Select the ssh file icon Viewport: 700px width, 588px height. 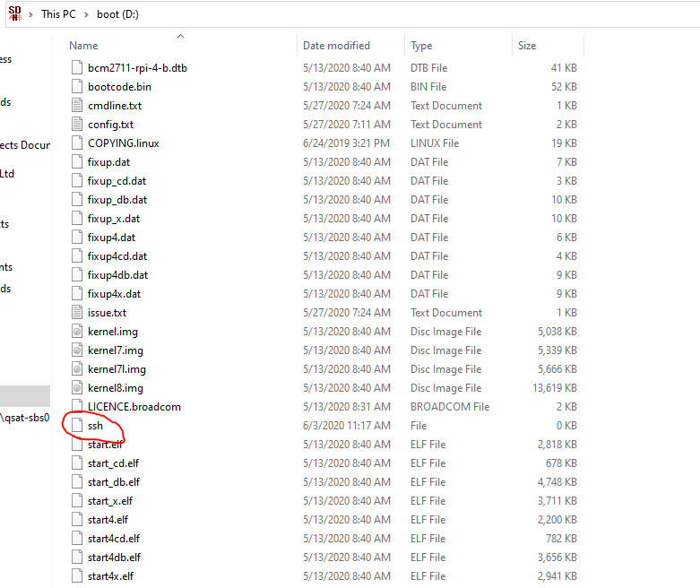77,426
